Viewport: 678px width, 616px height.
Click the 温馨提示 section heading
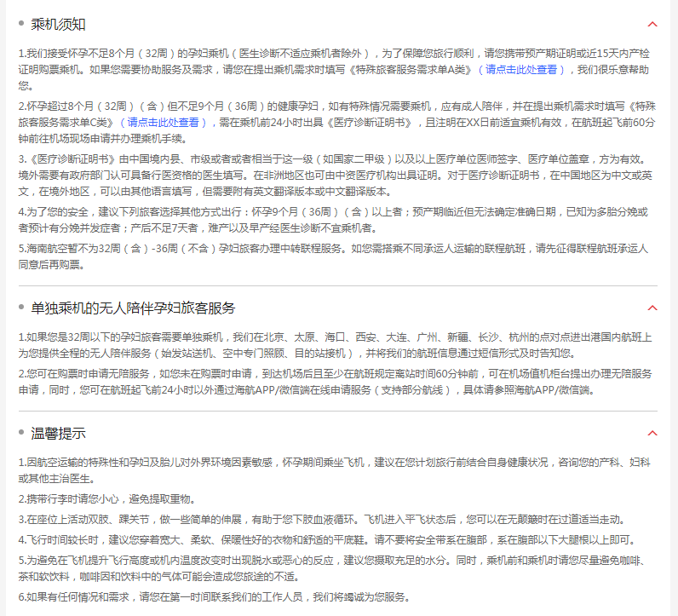click(58, 433)
